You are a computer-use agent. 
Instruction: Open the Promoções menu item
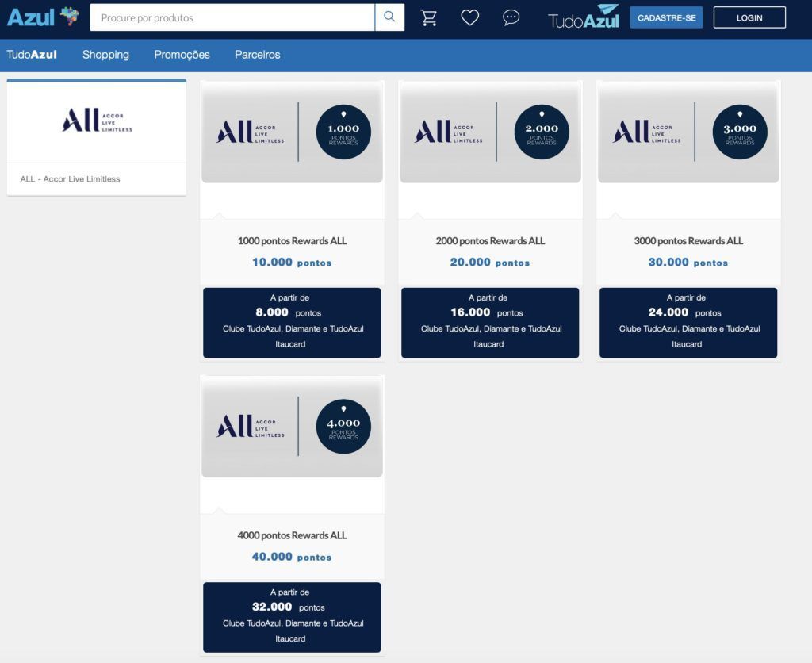(x=182, y=55)
